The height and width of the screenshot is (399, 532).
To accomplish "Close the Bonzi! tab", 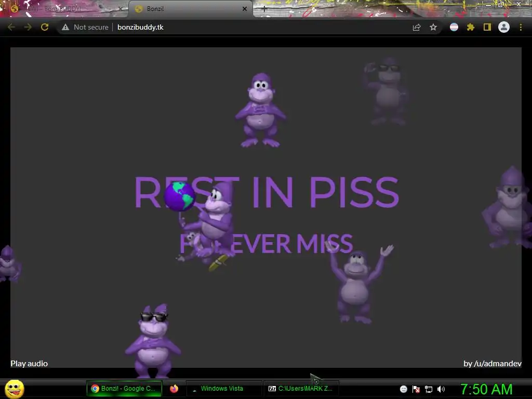I will 245,9.
